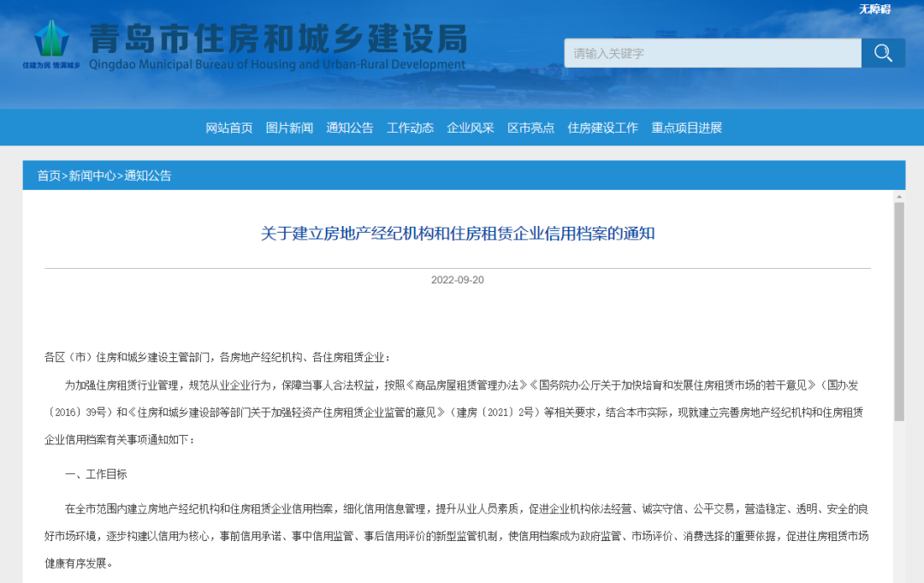Click the magnifier search icon

883,53
